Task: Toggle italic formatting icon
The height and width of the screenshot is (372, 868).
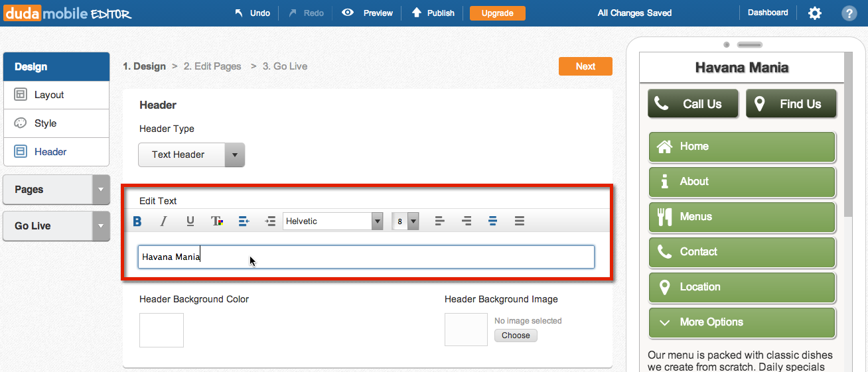Action: coord(163,221)
